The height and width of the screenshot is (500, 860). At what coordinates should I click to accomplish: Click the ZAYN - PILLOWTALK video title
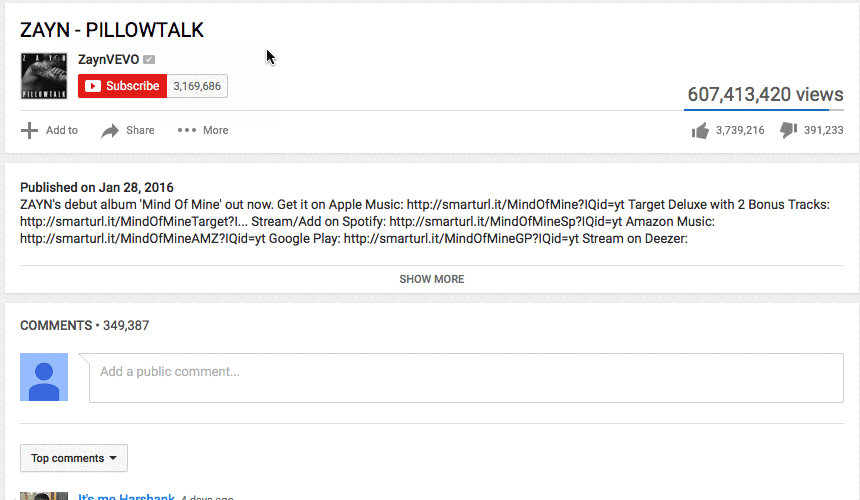pyautogui.click(x=112, y=30)
